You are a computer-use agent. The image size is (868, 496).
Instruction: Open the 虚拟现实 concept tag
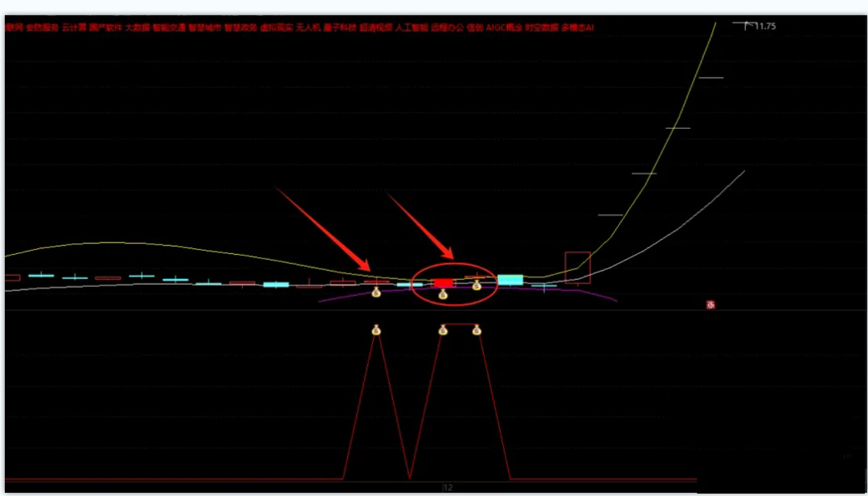pos(276,27)
